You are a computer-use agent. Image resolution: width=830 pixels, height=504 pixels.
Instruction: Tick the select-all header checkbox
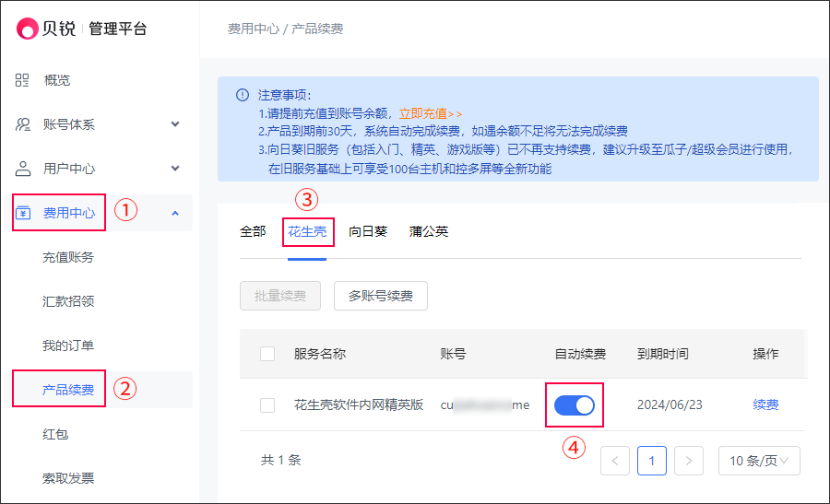coord(267,354)
